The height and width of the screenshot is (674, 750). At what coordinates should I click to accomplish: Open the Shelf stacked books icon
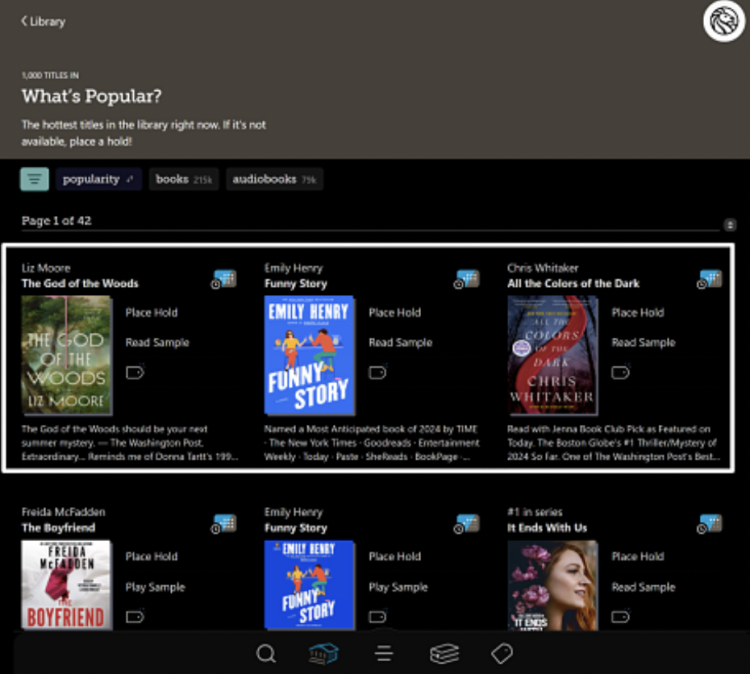(x=444, y=654)
